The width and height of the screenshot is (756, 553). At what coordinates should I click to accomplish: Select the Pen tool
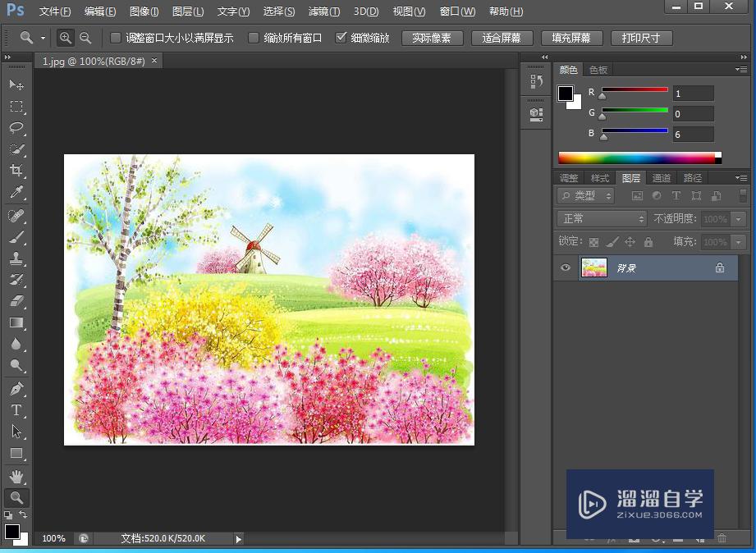pyautogui.click(x=16, y=388)
